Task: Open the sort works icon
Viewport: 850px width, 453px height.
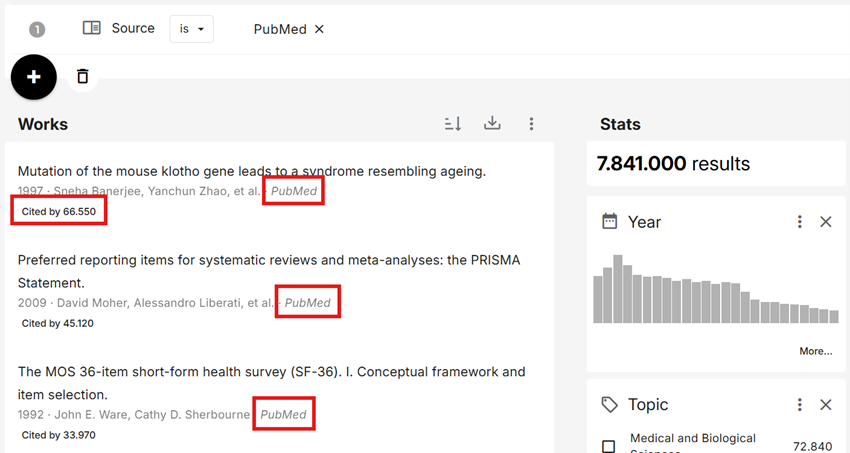Action: pos(453,124)
